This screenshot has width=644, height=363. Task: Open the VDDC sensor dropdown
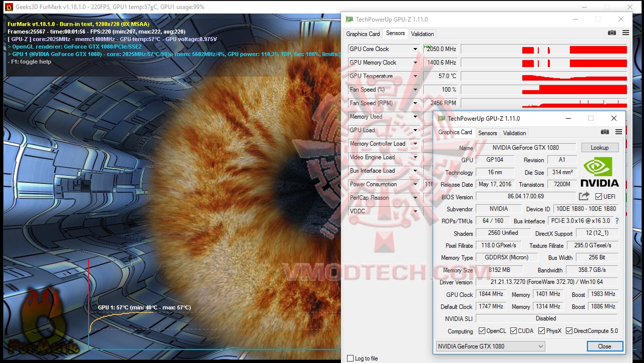point(415,211)
